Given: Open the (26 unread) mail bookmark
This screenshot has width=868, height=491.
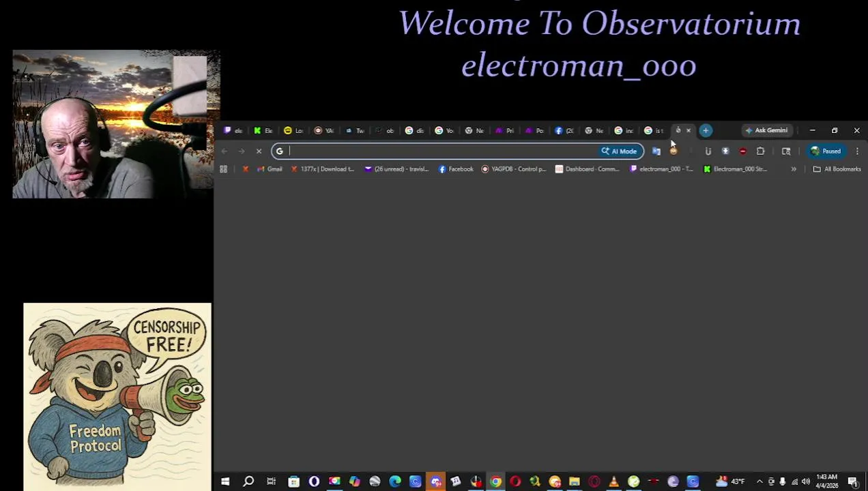Looking at the screenshot, I should (x=396, y=169).
